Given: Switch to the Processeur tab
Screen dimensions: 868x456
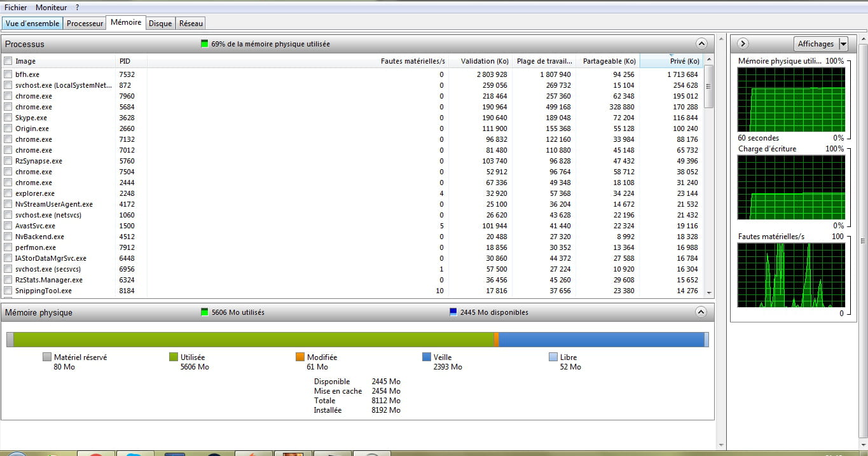Looking at the screenshot, I should tap(85, 24).
